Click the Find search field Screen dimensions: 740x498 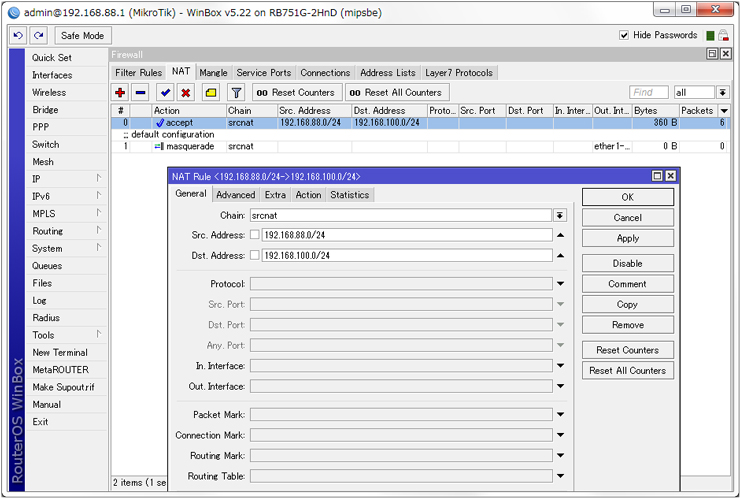[649, 93]
